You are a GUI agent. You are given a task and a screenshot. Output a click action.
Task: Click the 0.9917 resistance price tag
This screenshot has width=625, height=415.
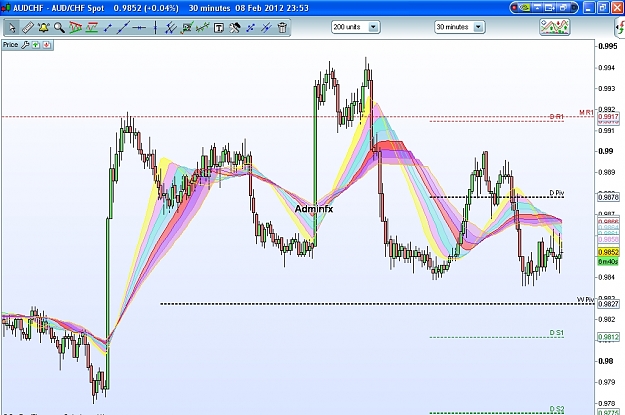(x=608, y=117)
